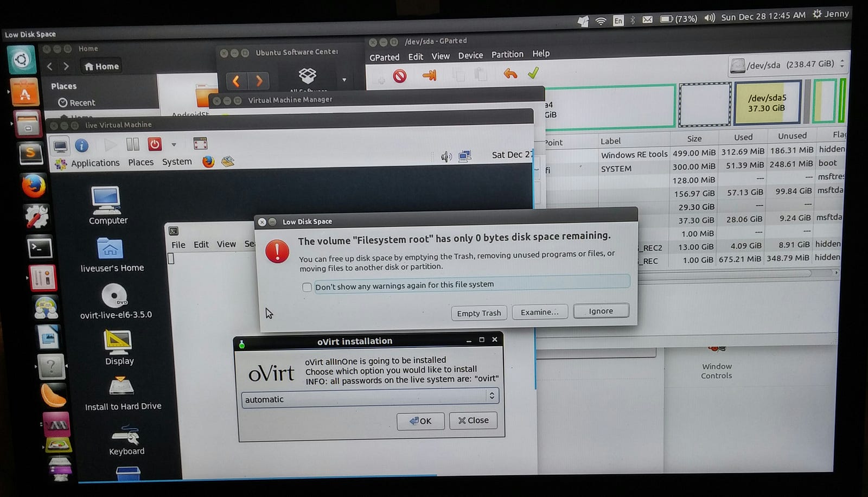Shut down the VM with the red power button
Viewport: 868px width, 497px height.
tap(155, 144)
